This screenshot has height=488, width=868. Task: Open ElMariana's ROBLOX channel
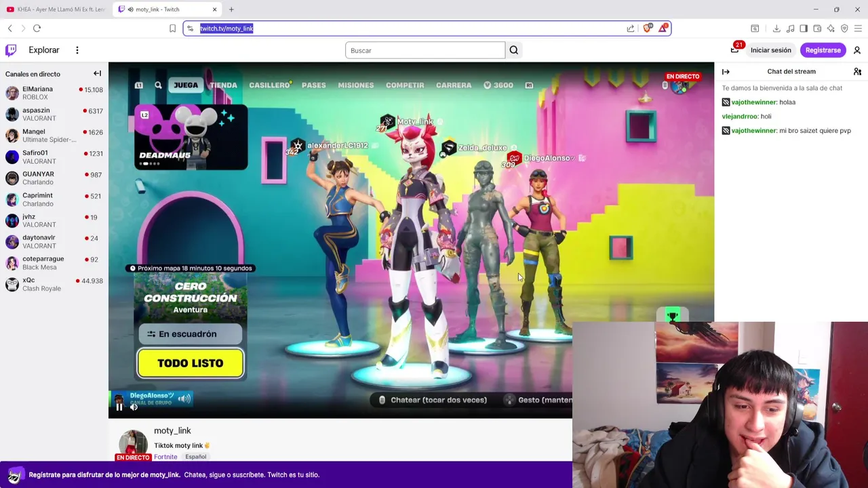point(54,93)
